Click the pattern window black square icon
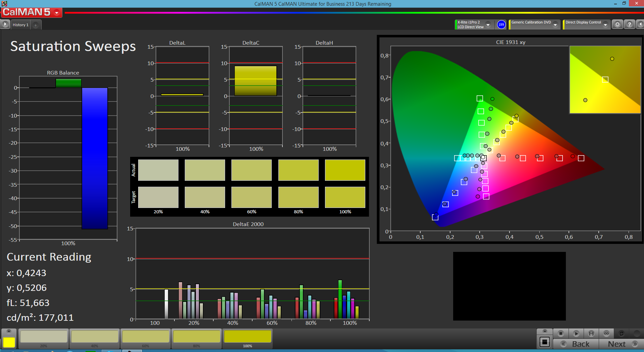This screenshot has height=352, width=644. click(545, 342)
